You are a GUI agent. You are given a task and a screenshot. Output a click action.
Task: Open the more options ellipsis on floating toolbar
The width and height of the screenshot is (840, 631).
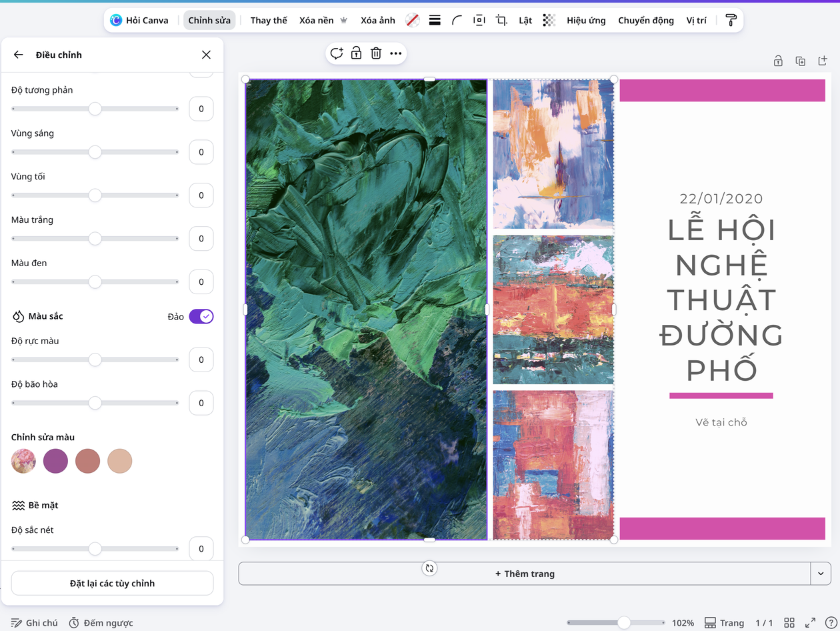point(396,53)
